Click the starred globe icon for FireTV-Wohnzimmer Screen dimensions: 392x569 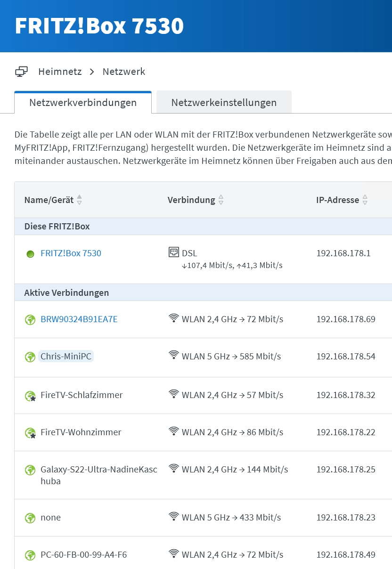point(30,433)
